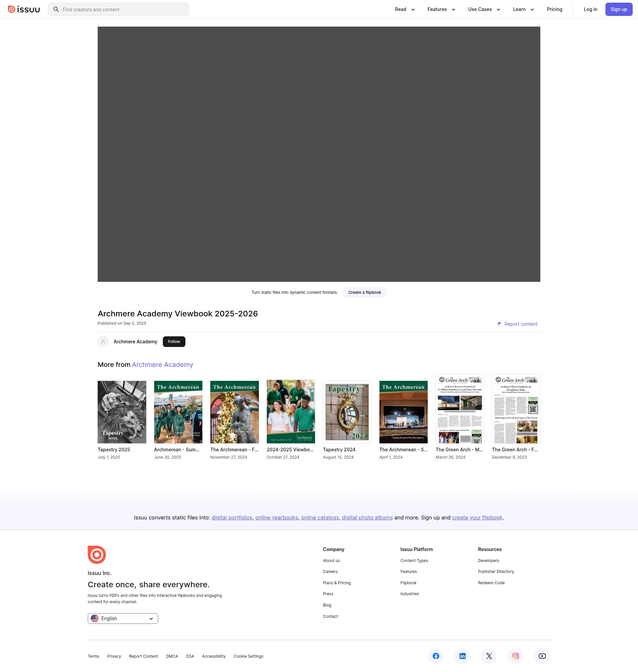Open Publisher Directory footer link
The width and height of the screenshot is (638, 672).
[496, 572]
